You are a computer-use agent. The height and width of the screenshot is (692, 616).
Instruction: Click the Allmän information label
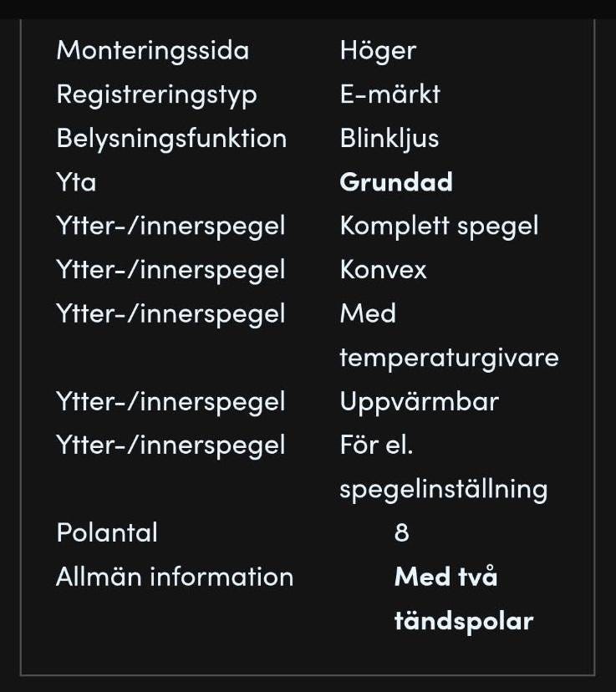coord(175,577)
